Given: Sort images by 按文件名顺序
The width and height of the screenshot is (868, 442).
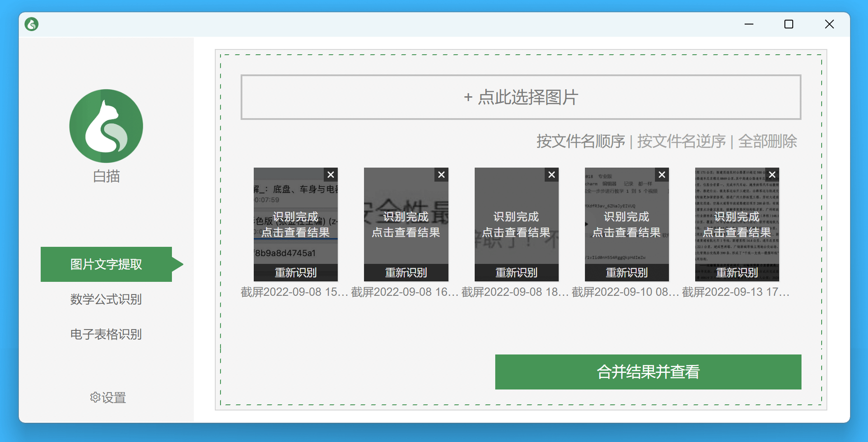Looking at the screenshot, I should tap(581, 141).
